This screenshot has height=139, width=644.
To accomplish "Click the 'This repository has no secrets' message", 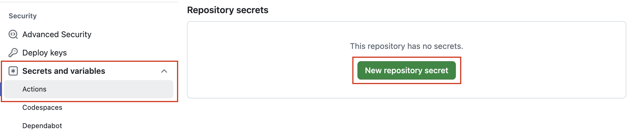I will coord(406,46).
